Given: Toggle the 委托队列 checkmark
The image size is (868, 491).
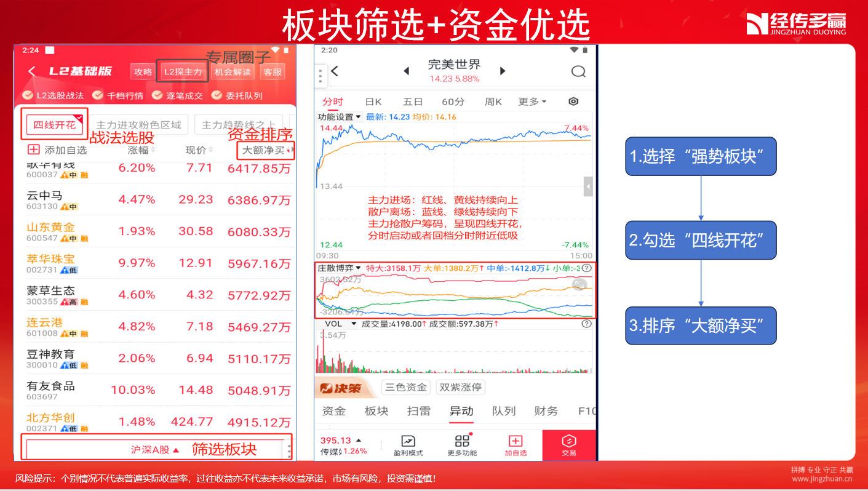Looking at the screenshot, I should (x=217, y=95).
